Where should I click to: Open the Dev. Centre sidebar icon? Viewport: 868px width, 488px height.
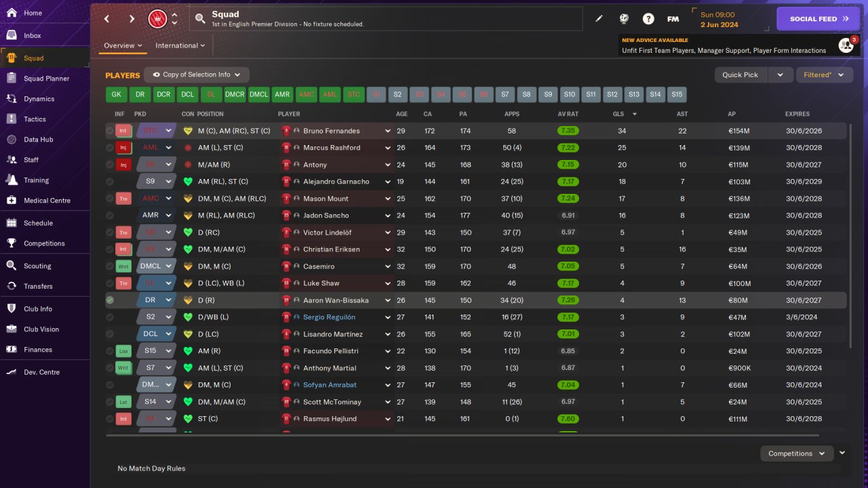coord(12,372)
